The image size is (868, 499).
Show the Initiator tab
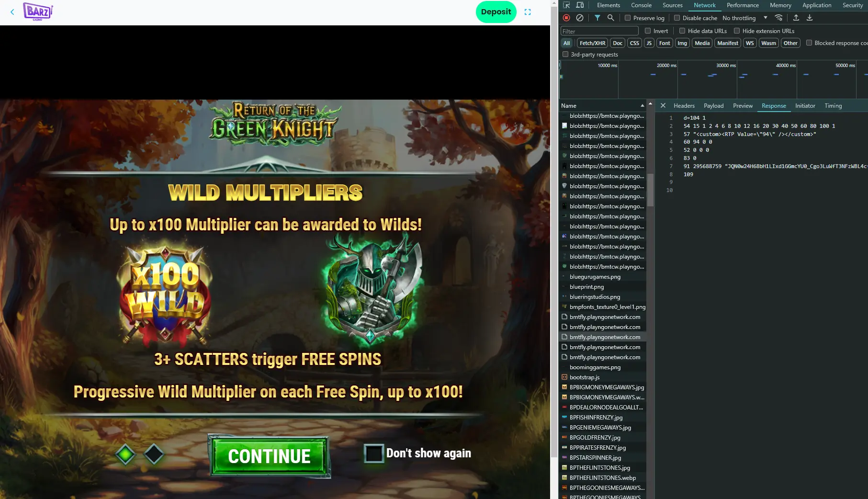pos(805,106)
